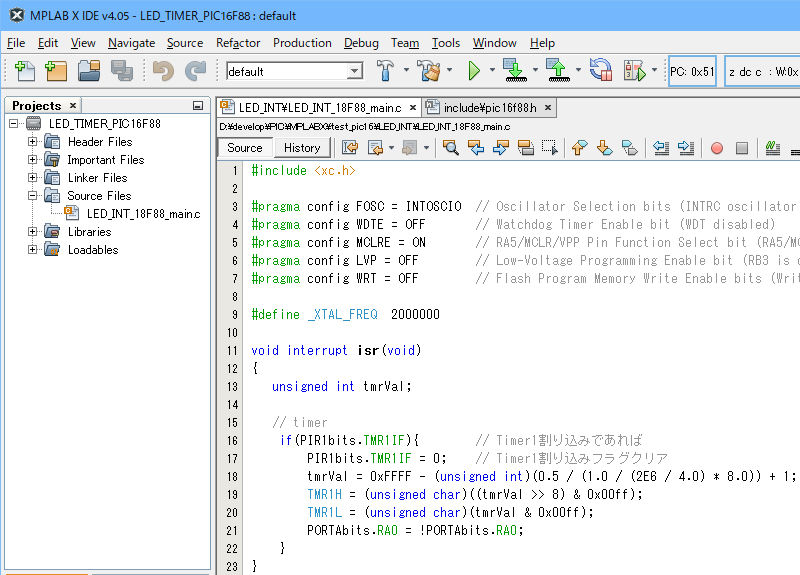
Task: Open Debug Project dropdown arrow
Action: click(654, 69)
